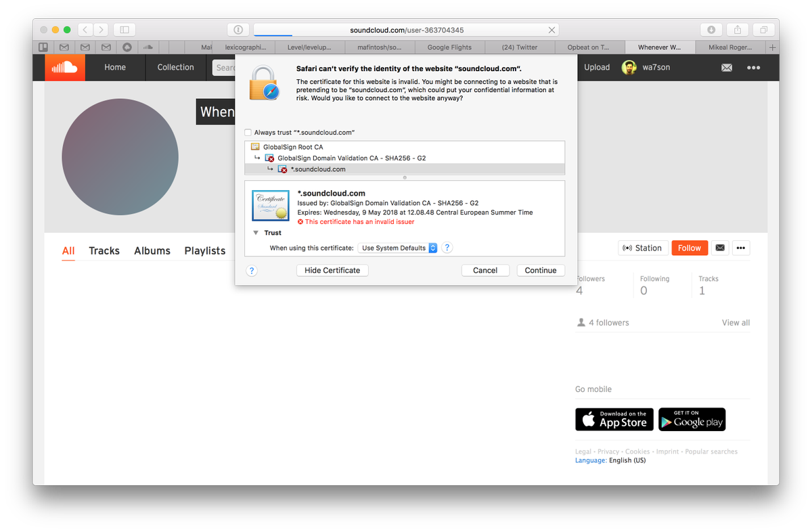The image size is (812, 532).
Task: Click the certificate image icon
Action: (270, 206)
